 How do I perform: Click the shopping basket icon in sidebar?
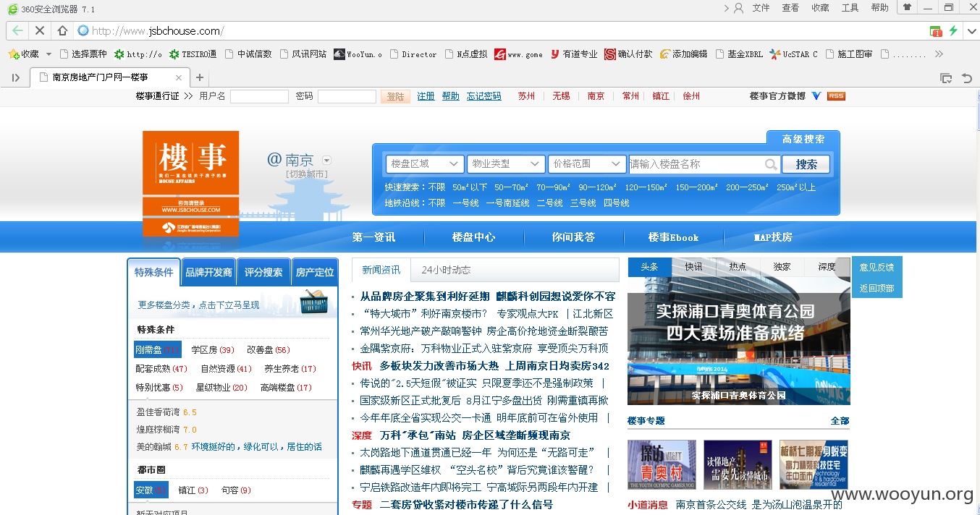tap(313, 302)
